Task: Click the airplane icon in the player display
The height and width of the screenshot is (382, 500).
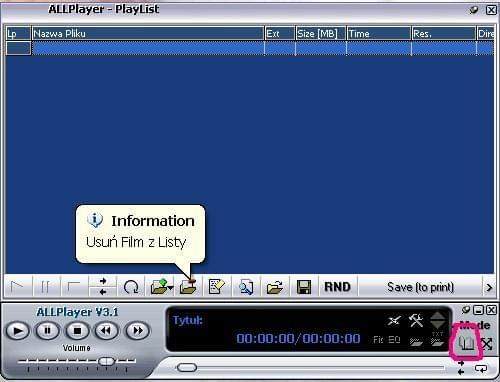Action: [x=394, y=321]
